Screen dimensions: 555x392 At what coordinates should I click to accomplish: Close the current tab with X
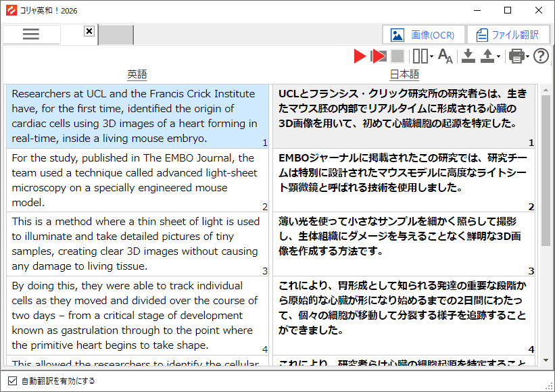click(x=89, y=31)
